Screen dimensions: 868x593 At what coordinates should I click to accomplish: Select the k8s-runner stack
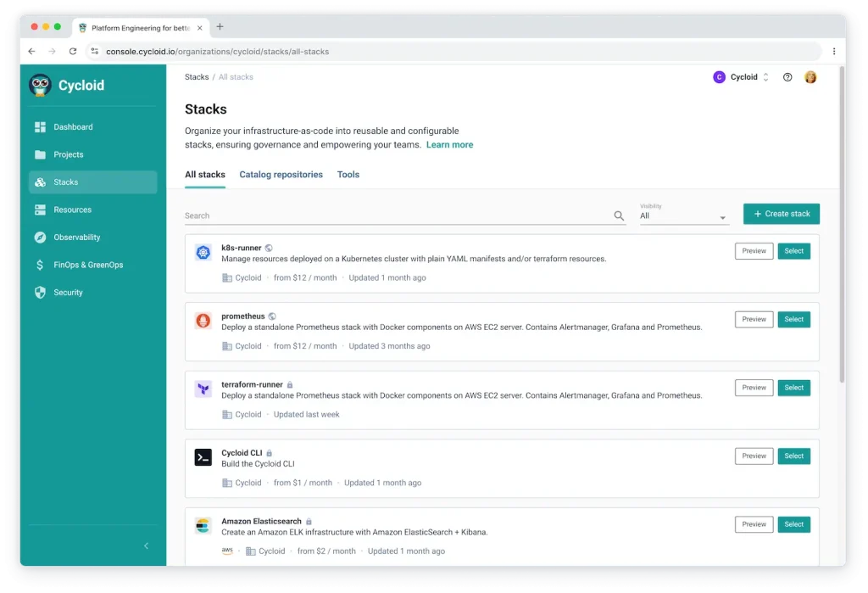[793, 251]
